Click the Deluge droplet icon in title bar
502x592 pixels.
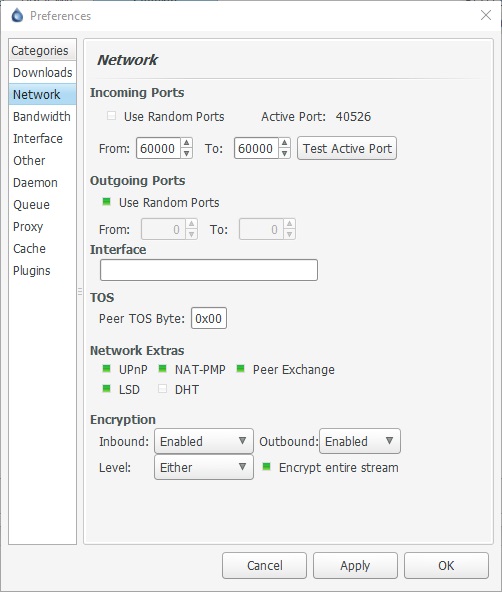[x=17, y=16]
